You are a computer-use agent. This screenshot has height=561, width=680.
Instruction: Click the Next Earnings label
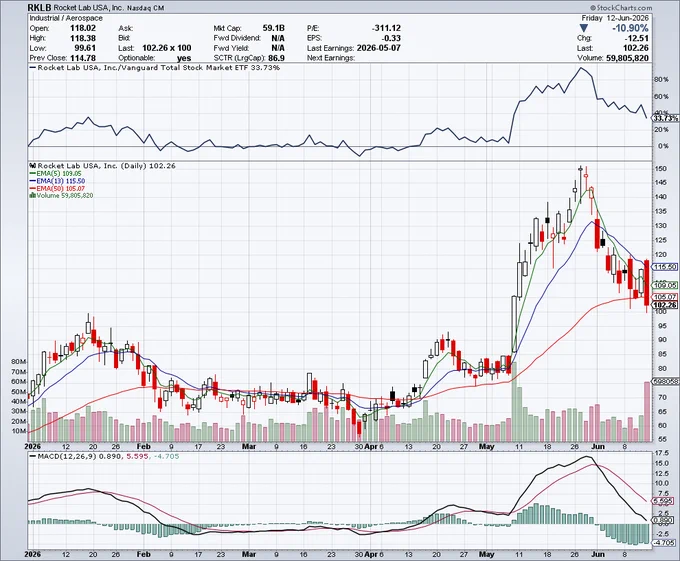click(331, 58)
